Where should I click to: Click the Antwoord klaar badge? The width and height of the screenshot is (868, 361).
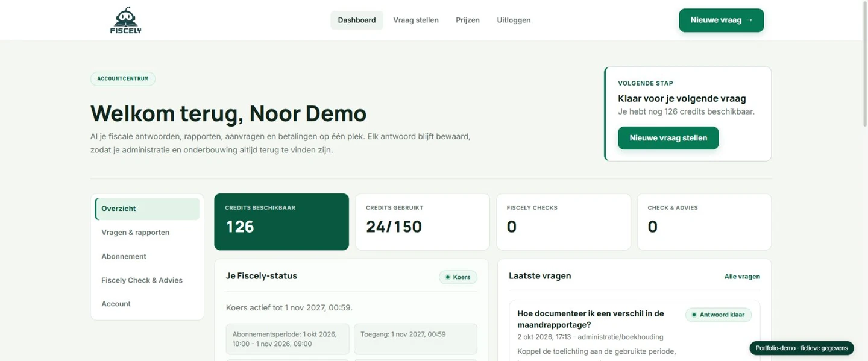click(x=719, y=315)
